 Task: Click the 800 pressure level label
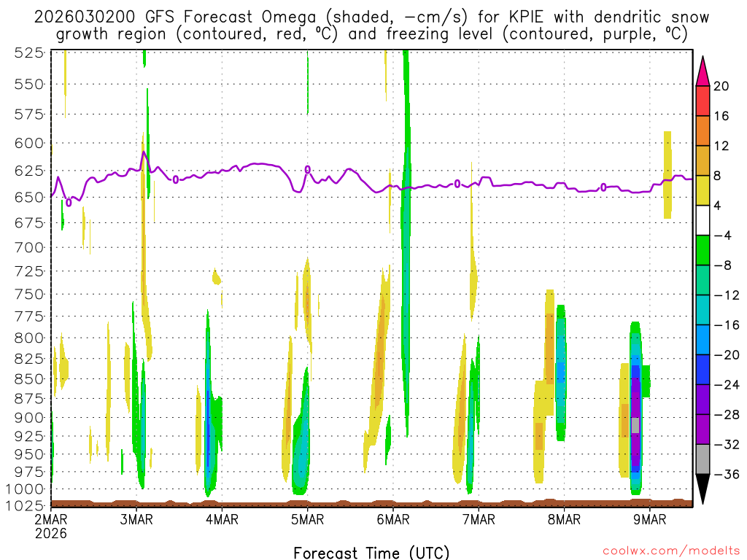29,338
